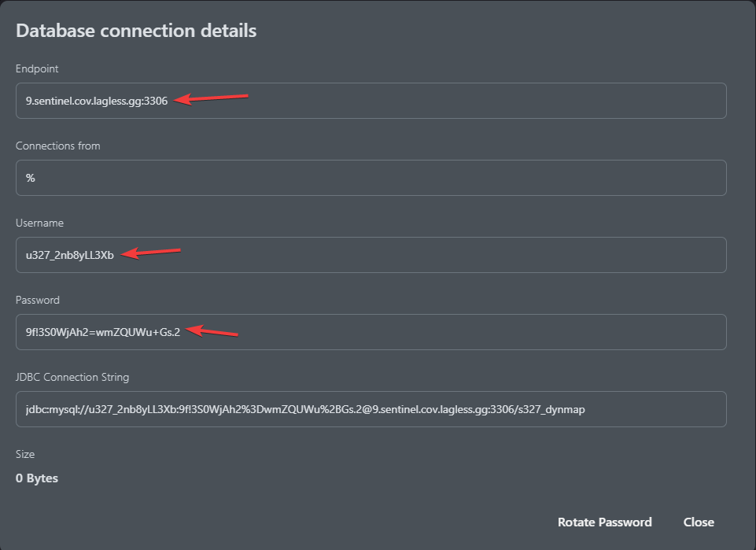Click the Password label text
The width and height of the screenshot is (756, 550).
pos(38,300)
